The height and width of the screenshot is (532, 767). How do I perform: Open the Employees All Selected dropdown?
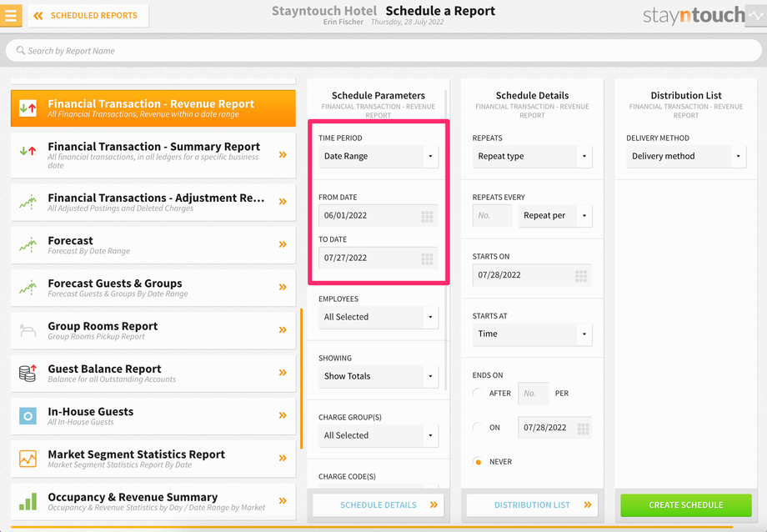[x=378, y=317]
